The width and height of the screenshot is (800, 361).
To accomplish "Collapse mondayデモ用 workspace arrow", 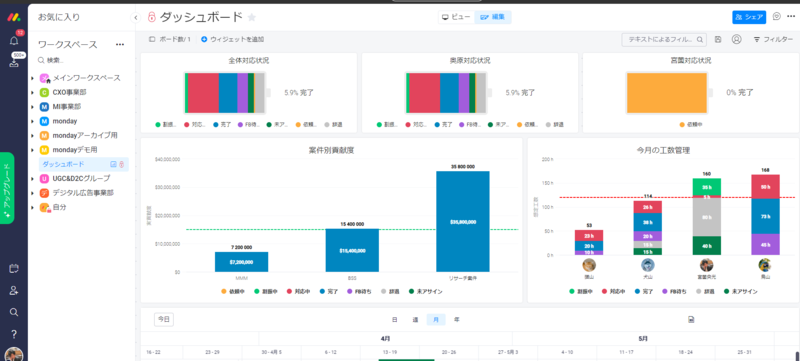I will pyautogui.click(x=33, y=150).
